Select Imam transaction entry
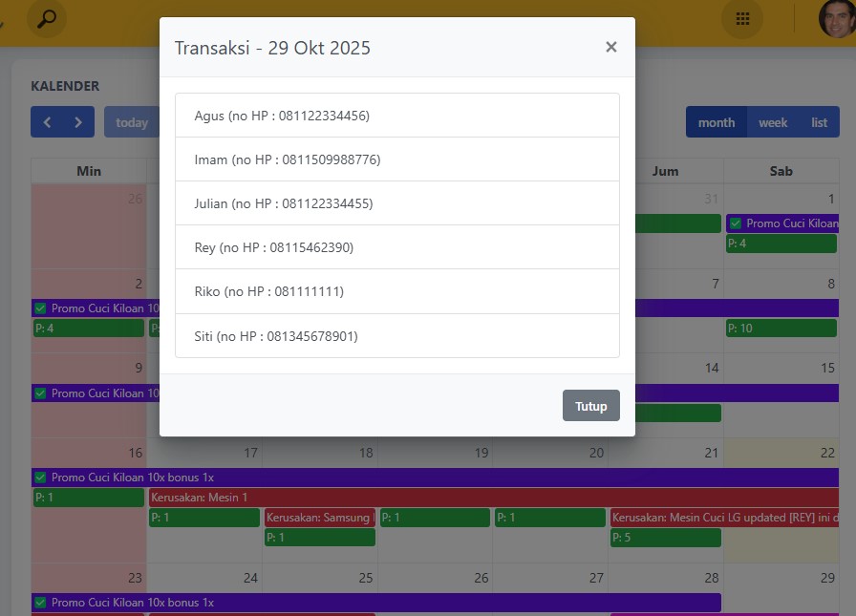Image resolution: width=856 pixels, height=616 pixels. coord(396,159)
